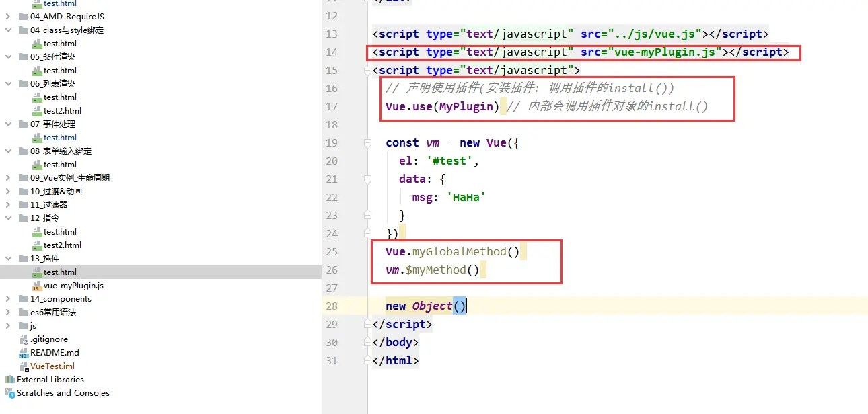Viewport: 868px width, 414px height.
Task: Click the test2.html file icon under 06_列表渲染
Action: click(x=37, y=111)
